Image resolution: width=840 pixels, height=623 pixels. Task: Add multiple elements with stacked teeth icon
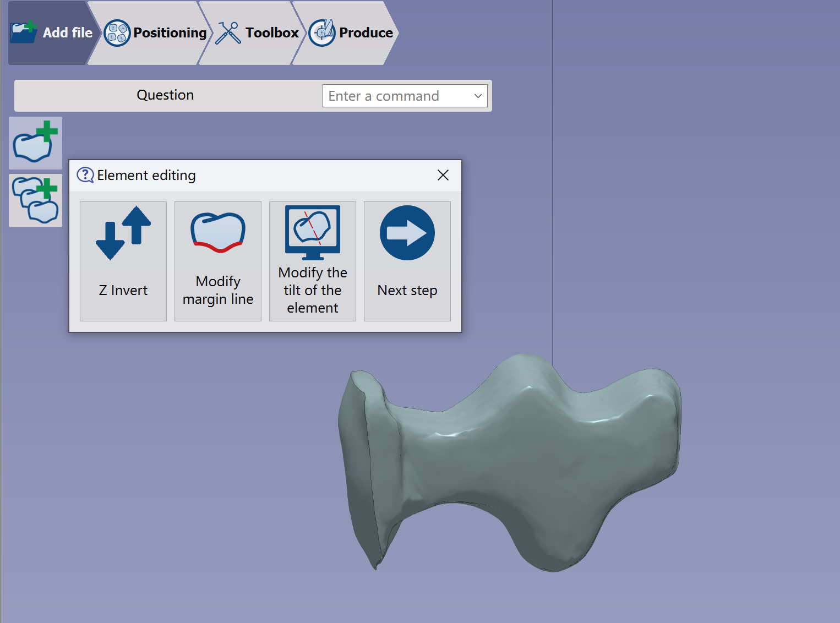coord(36,200)
